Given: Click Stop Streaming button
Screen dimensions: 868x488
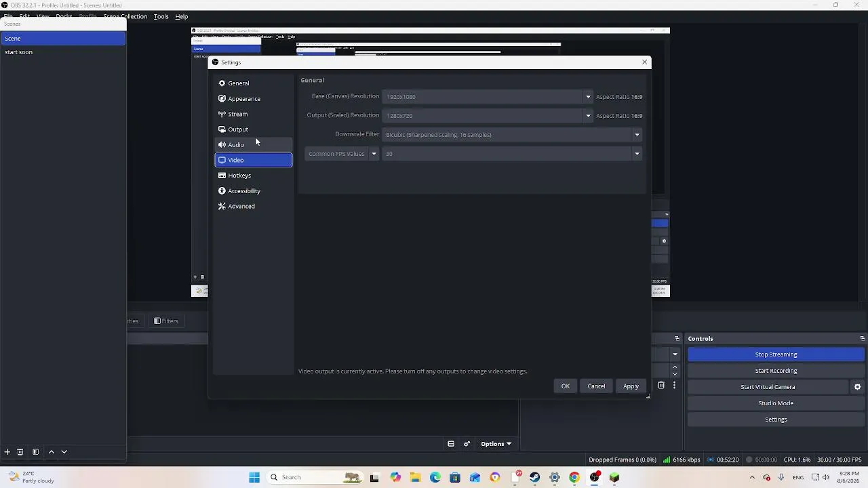Looking at the screenshot, I should click(776, 354).
